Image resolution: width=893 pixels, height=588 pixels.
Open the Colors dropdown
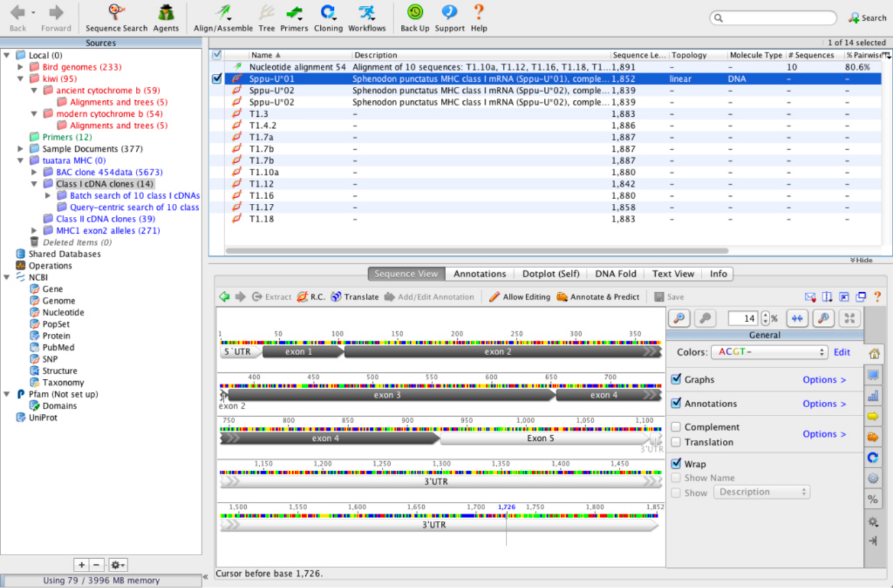point(770,352)
